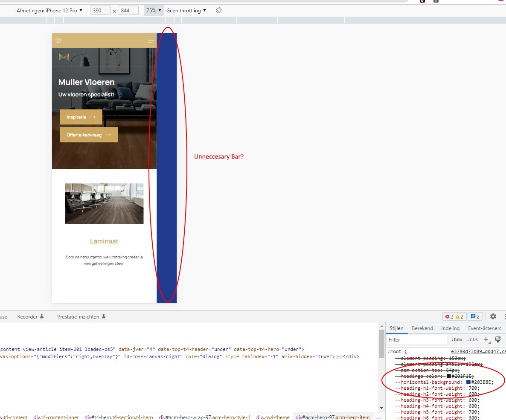The width and height of the screenshot is (506, 420).
Task: Click the Elements panel scrollbar up arrow
Action: point(381,326)
